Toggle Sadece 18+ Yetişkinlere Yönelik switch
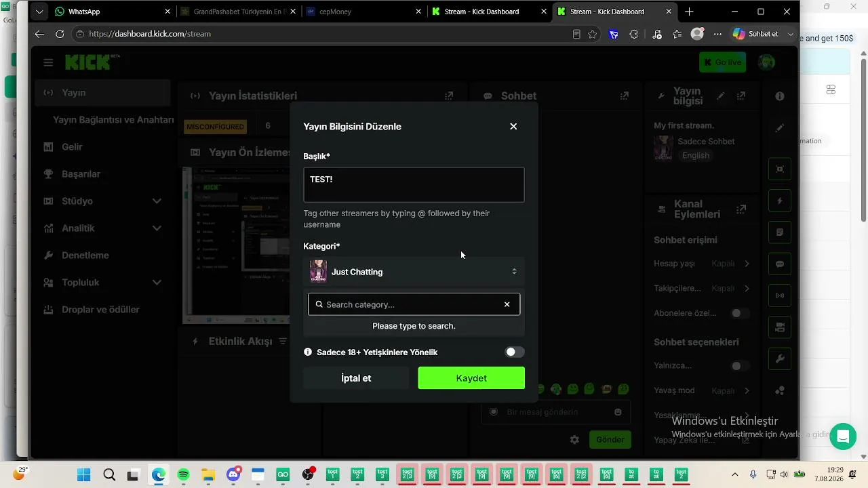This screenshot has width=868, height=488. [515, 352]
